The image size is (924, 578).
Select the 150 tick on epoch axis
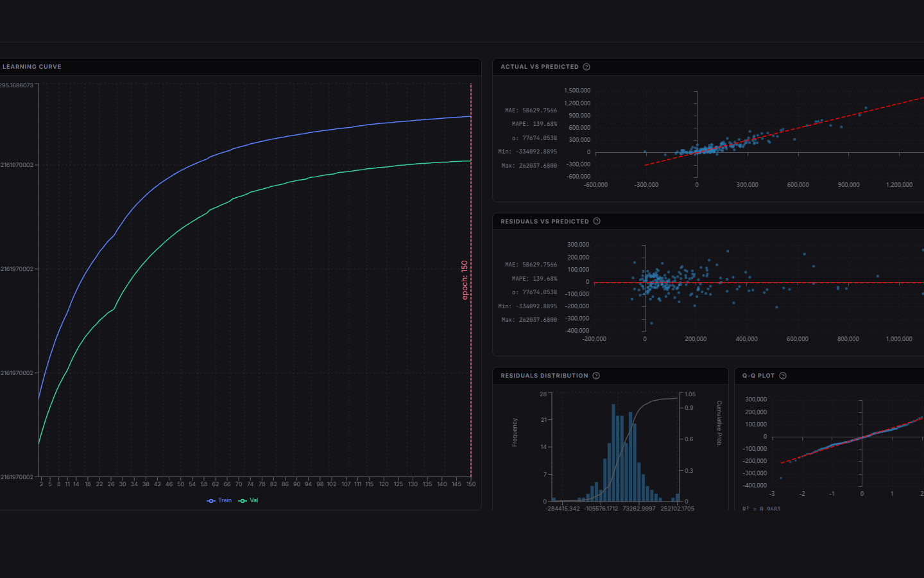click(471, 484)
